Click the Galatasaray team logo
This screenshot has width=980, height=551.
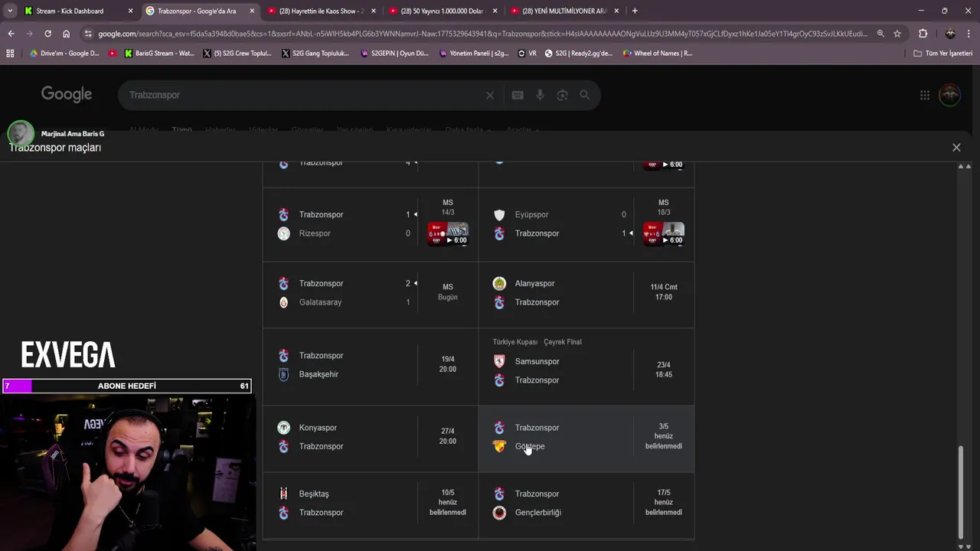coord(284,302)
